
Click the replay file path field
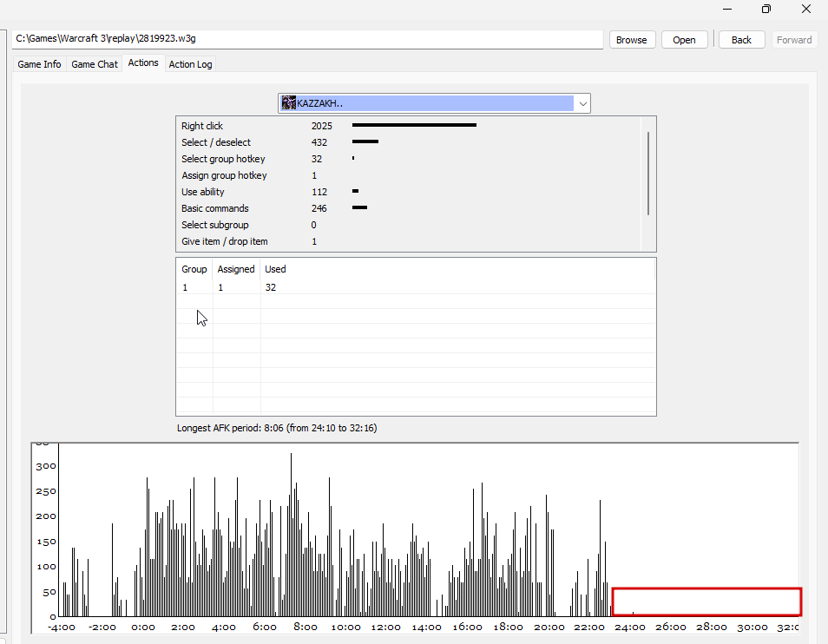pyautogui.click(x=307, y=39)
